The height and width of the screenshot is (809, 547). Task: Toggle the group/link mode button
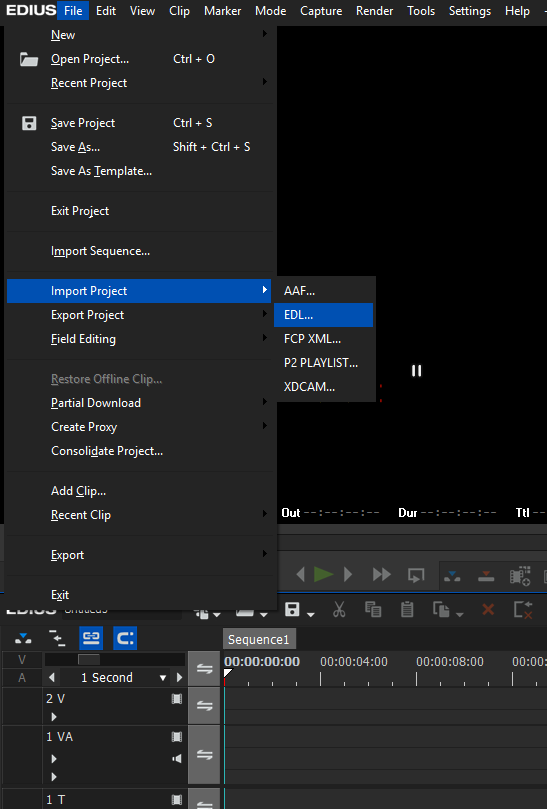coord(91,638)
